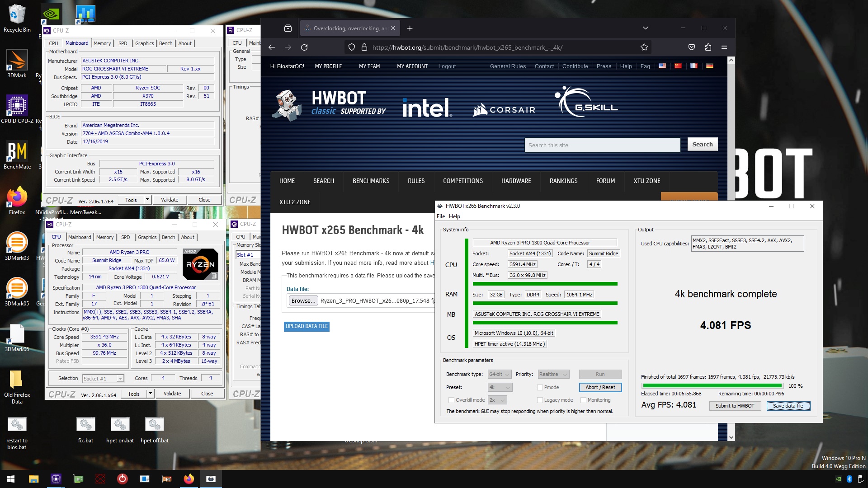Viewport: 868px width, 488px height.
Task: Open Help menu in HWBOT x265 Benchmark
Action: tap(454, 216)
